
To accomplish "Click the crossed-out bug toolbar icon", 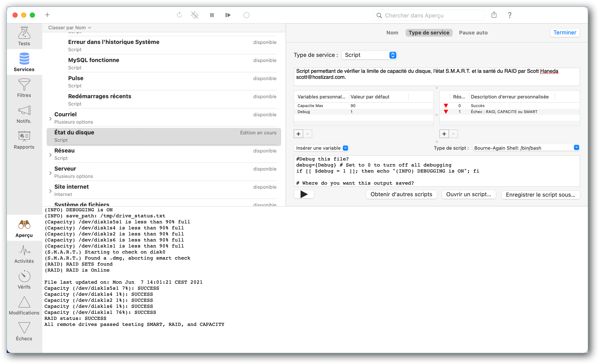I will click(x=195, y=15).
